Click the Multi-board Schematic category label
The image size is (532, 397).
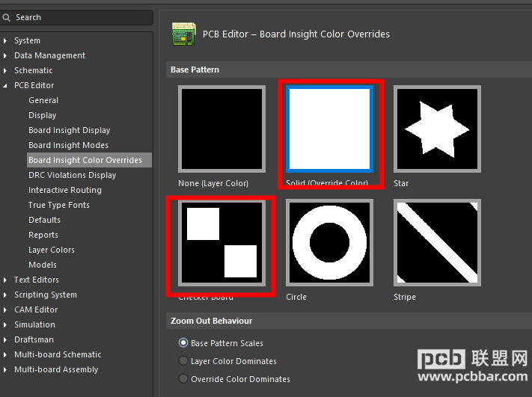pyautogui.click(x=58, y=354)
